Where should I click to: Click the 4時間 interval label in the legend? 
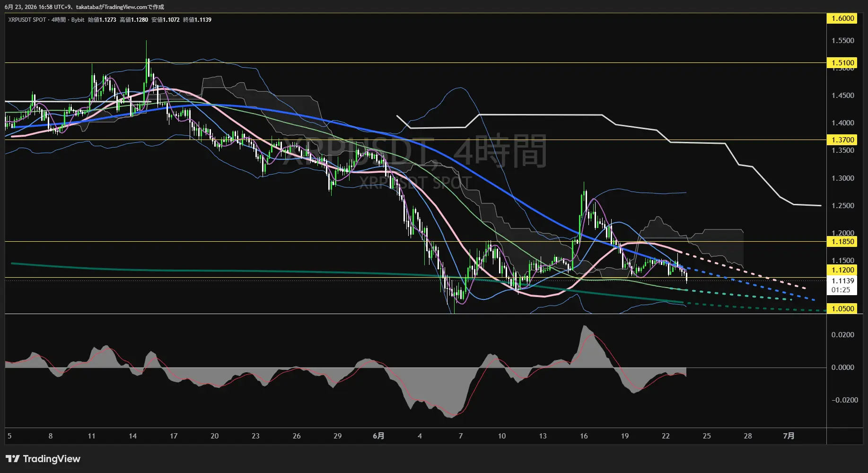[59, 20]
